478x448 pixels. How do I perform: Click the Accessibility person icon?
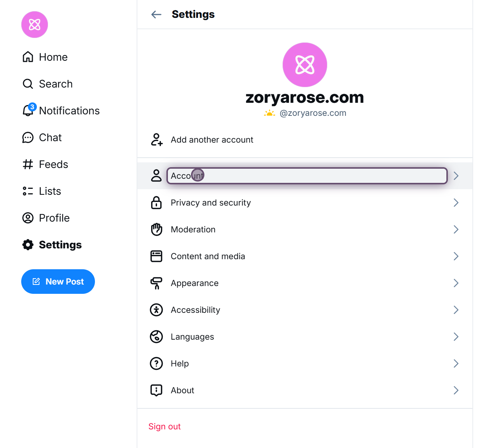pyautogui.click(x=156, y=310)
